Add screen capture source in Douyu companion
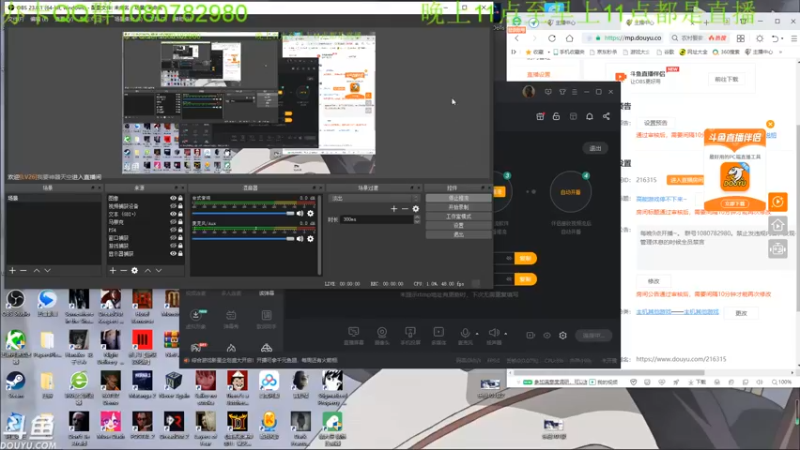Image resolution: width=800 pixels, height=450 pixels. pos(354,336)
